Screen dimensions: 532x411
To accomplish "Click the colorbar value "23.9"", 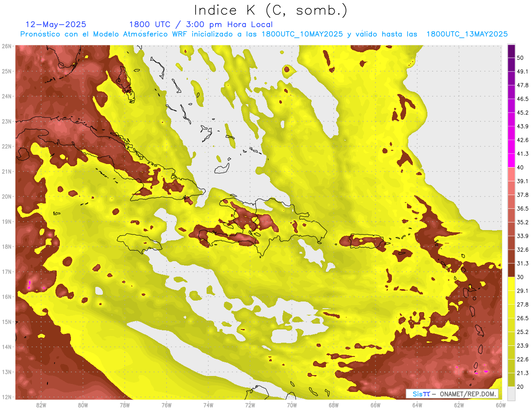I will [523, 346].
